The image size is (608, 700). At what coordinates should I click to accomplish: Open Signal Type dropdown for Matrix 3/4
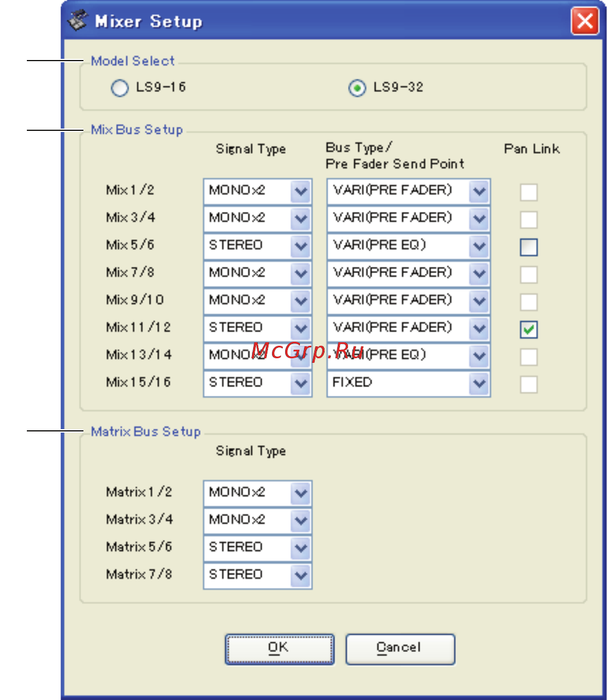[258, 521]
